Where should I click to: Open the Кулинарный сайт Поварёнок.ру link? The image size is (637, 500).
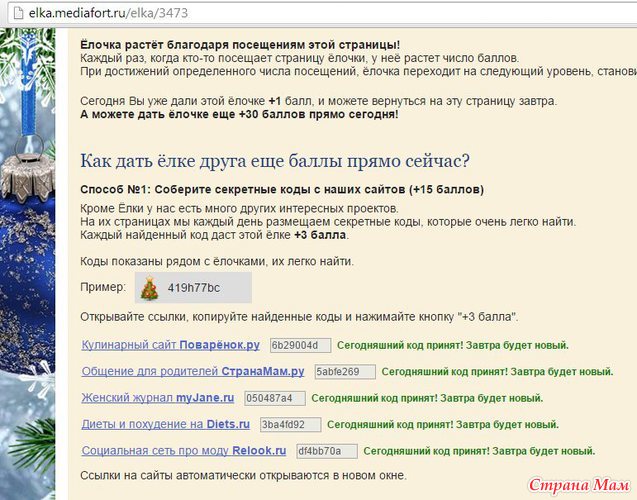(171, 345)
